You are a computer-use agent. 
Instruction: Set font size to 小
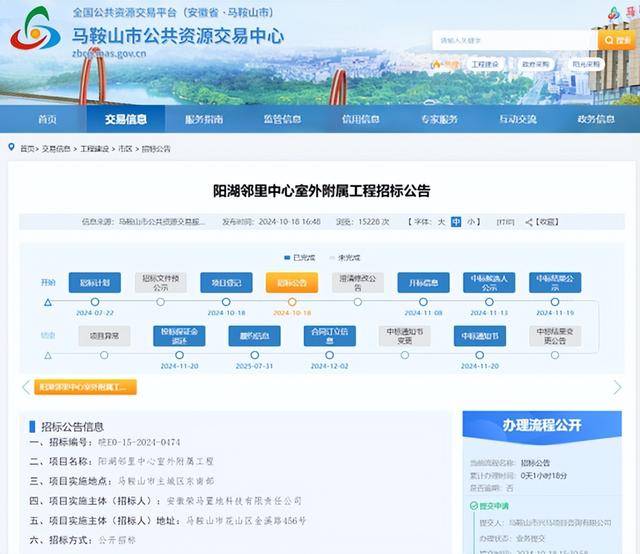click(471, 222)
